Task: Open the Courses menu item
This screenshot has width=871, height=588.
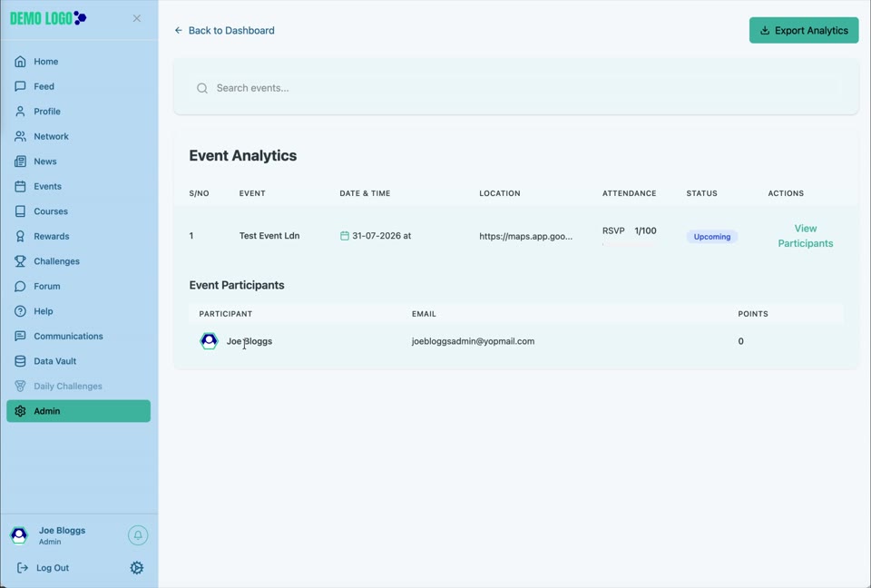Action: pyautogui.click(x=78, y=211)
